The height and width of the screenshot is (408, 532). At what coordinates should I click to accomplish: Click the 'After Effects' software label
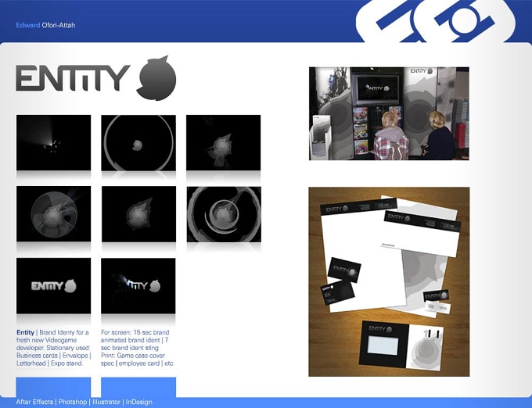click(34, 402)
